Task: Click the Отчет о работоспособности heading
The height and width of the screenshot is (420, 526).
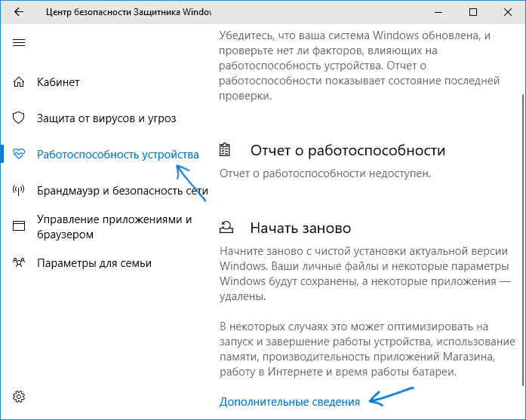Action: (x=348, y=151)
